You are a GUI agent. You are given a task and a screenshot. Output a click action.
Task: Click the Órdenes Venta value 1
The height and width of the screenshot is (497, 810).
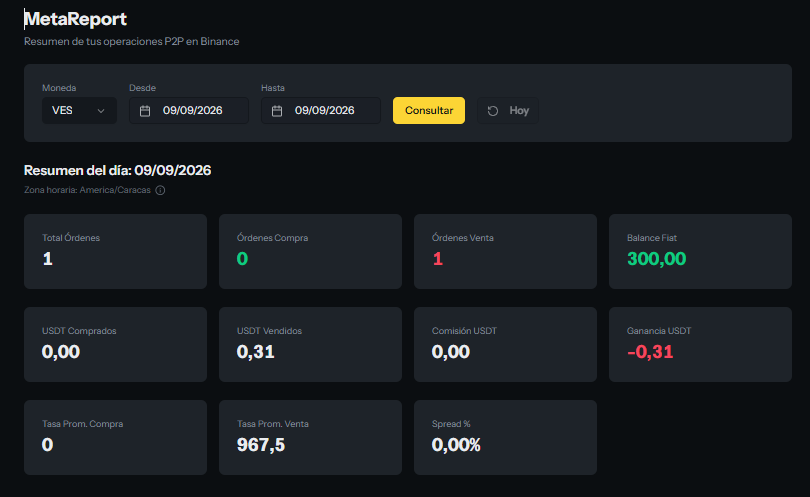click(x=438, y=259)
